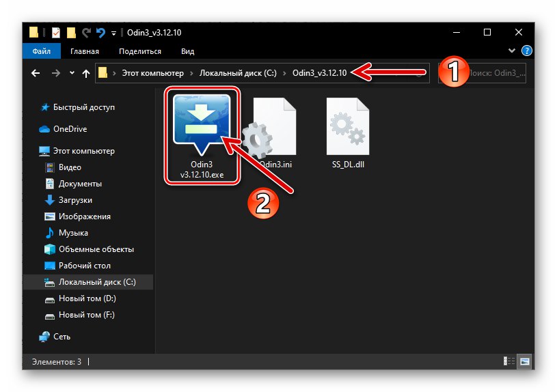557x392 pixels.
Task: Open the Видео folder
Action: (70, 167)
